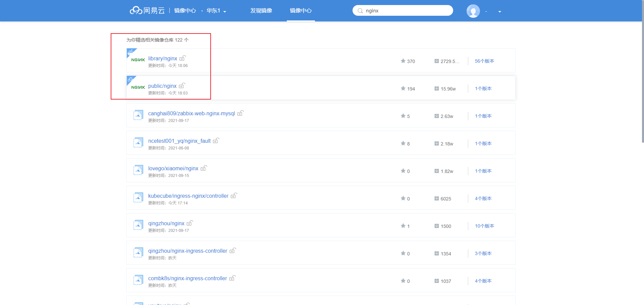Screen dimensions: 644x305
Task: Open canghai809/zabbix-web-nginx-mysql repository
Action: click(192, 113)
